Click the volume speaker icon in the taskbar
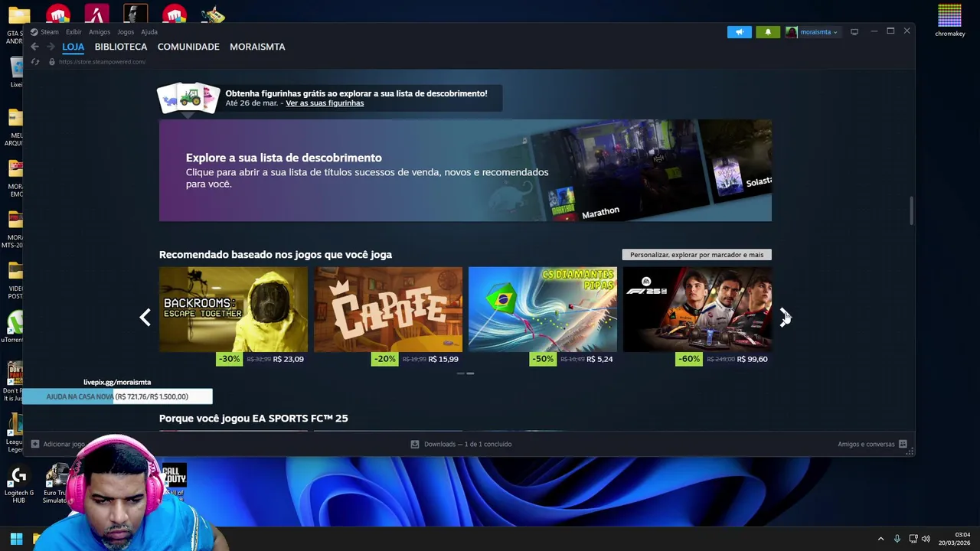Screen dimensions: 980x551 pos(926,539)
